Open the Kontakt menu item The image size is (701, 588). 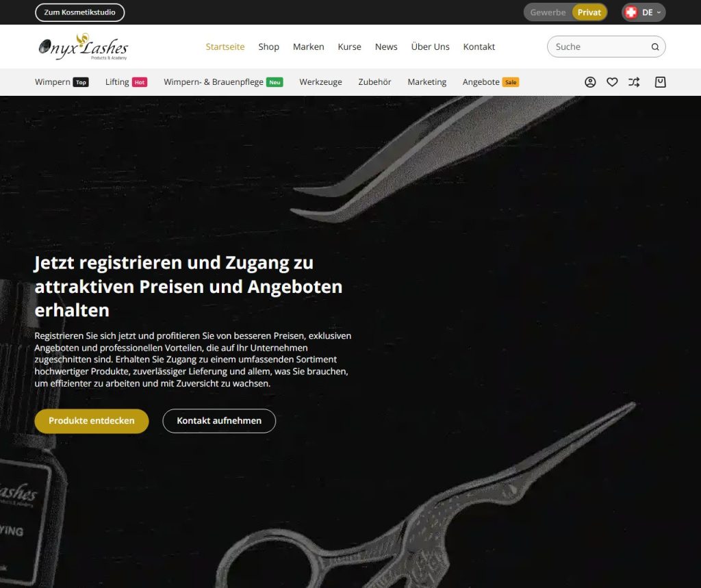point(479,47)
